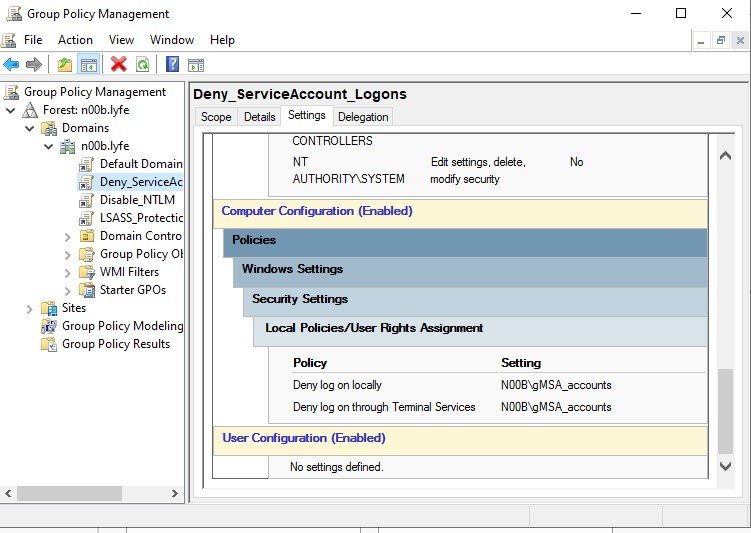Image resolution: width=751 pixels, height=533 pixels.
Task: Click the Group Policy Results icon
Action: (x=49, y=344)
